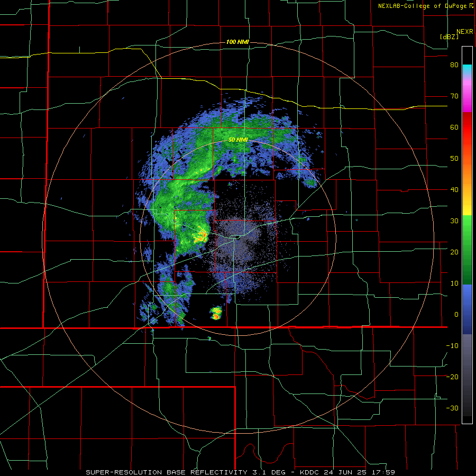The width and height of the screenshot is (476, 476).
Task: Click the 50 dBZ legend value
Action: [454, 159]
